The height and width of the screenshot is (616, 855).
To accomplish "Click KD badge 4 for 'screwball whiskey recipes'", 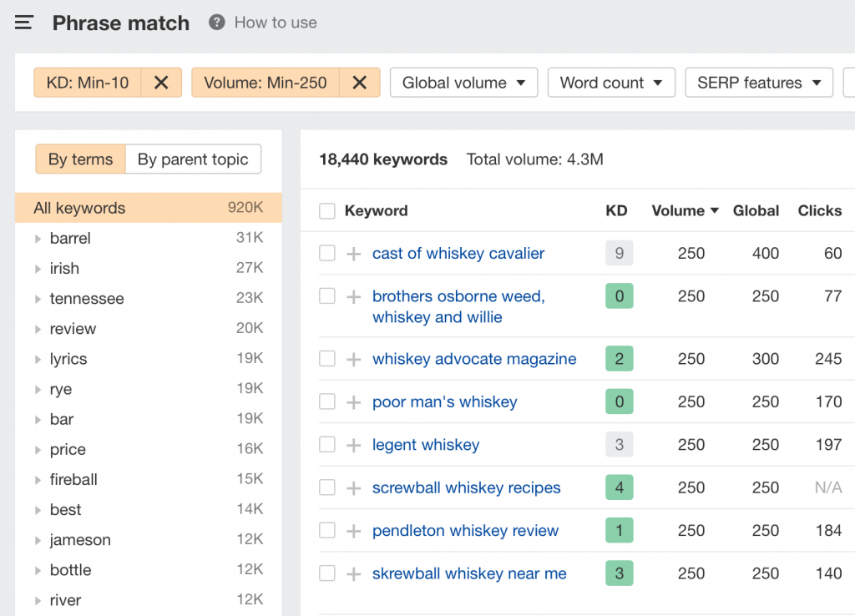I will pyautogui.click(x=620, y=487).
